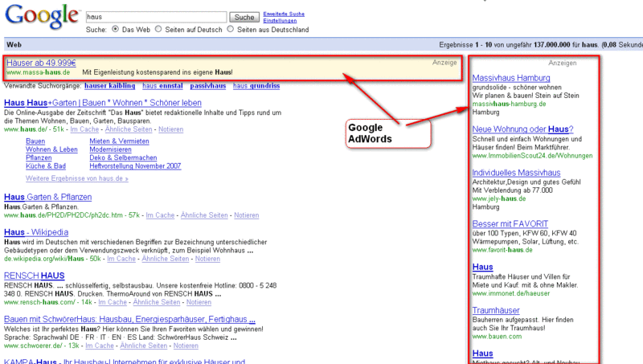Open the 'Mieten & Vermieten' sitelink
Viewport: 643px width, 364px height.
coord(119,141)
